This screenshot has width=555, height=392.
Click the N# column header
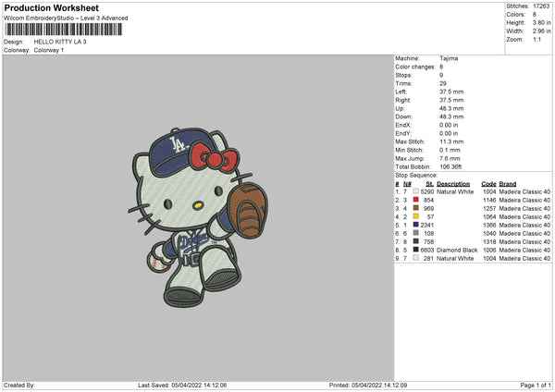[407, 184]
